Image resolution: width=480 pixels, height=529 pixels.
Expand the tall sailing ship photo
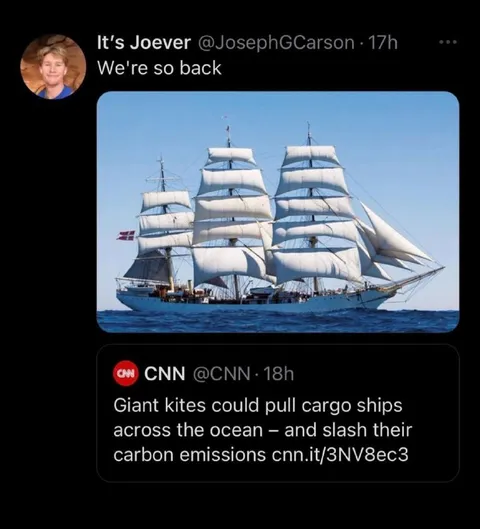(x=278, y=212)
